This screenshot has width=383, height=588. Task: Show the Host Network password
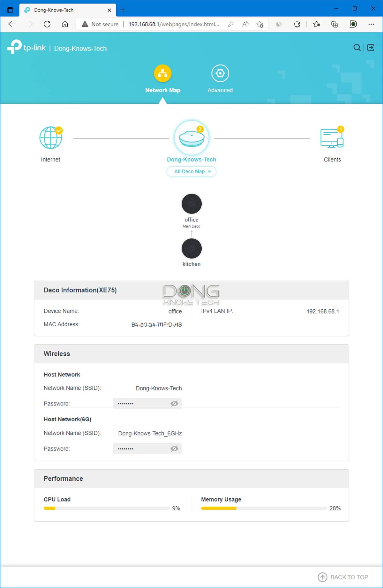tap(174, 403)
